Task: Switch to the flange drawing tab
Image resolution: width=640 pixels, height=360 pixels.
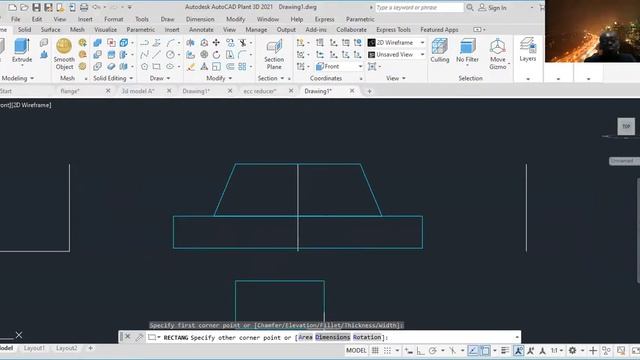Action: coord(70,91)
